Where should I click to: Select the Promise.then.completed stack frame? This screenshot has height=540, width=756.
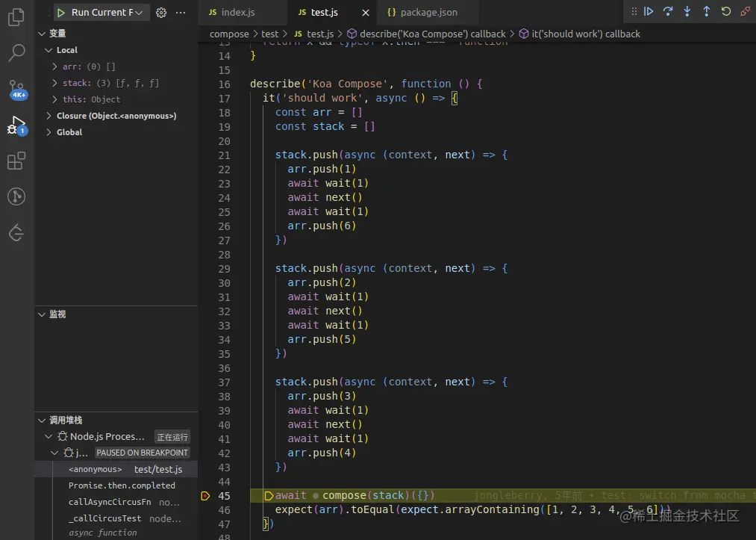click(x=122, y=485)
